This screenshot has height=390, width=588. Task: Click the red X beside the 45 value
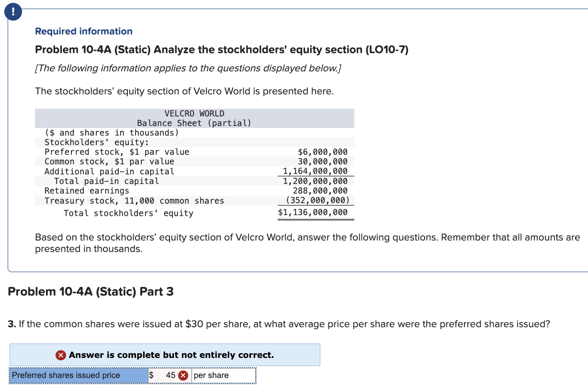tap(182, 375)
